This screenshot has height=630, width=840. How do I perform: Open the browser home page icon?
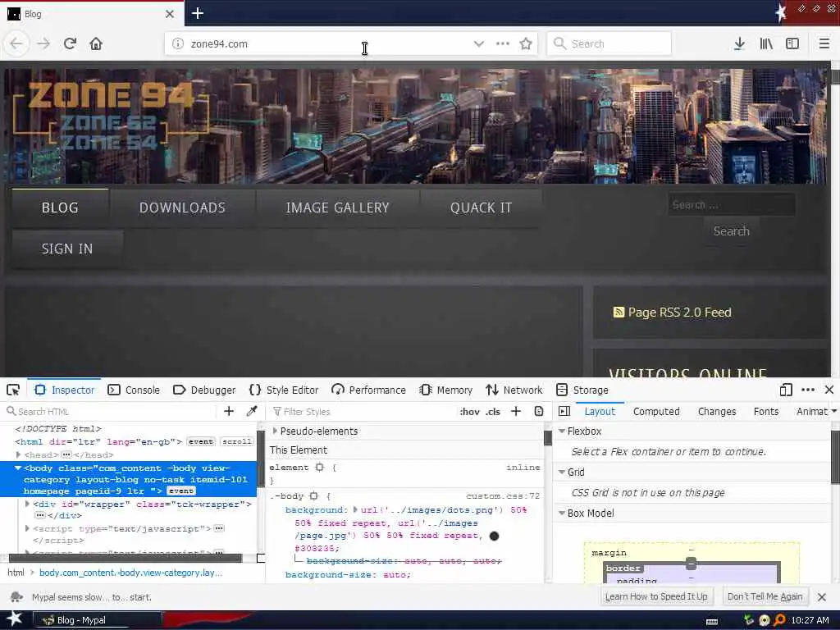[x=96, y=43]
